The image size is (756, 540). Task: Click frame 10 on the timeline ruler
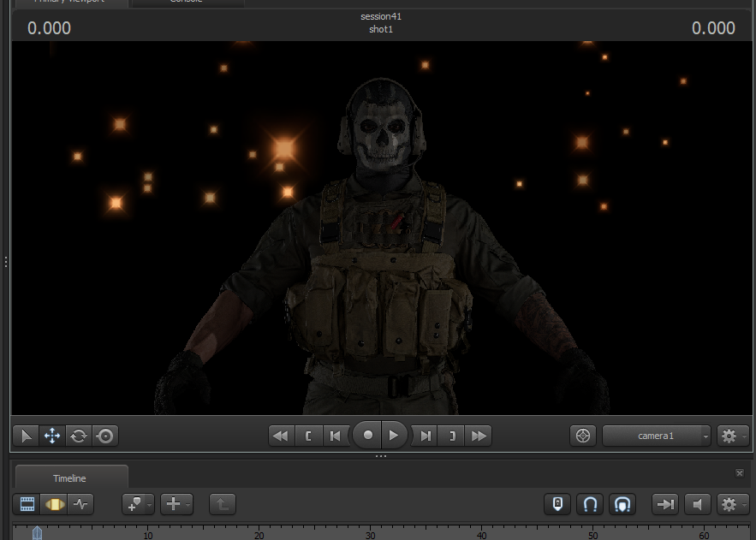click(148, 535)
